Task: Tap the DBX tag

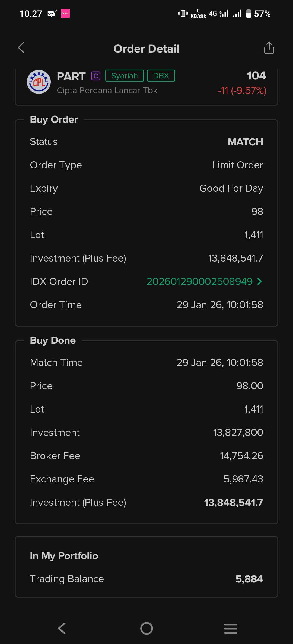Action: pos(161,76)
